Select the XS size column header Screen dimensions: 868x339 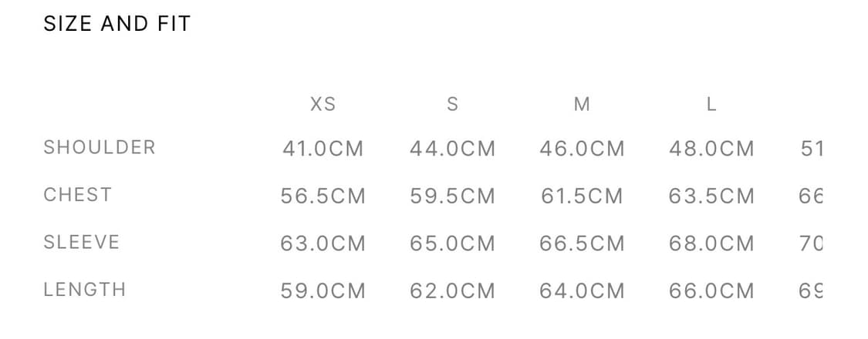(x=323, y=104)
